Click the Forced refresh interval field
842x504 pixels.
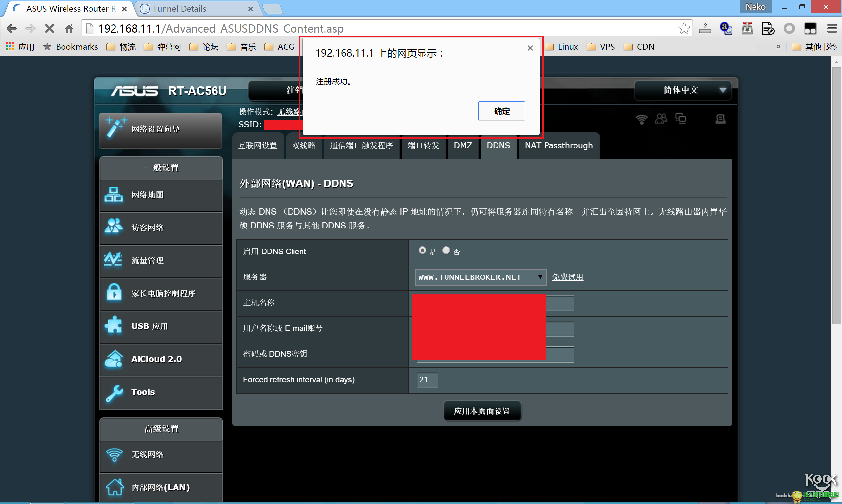point(427,380)
